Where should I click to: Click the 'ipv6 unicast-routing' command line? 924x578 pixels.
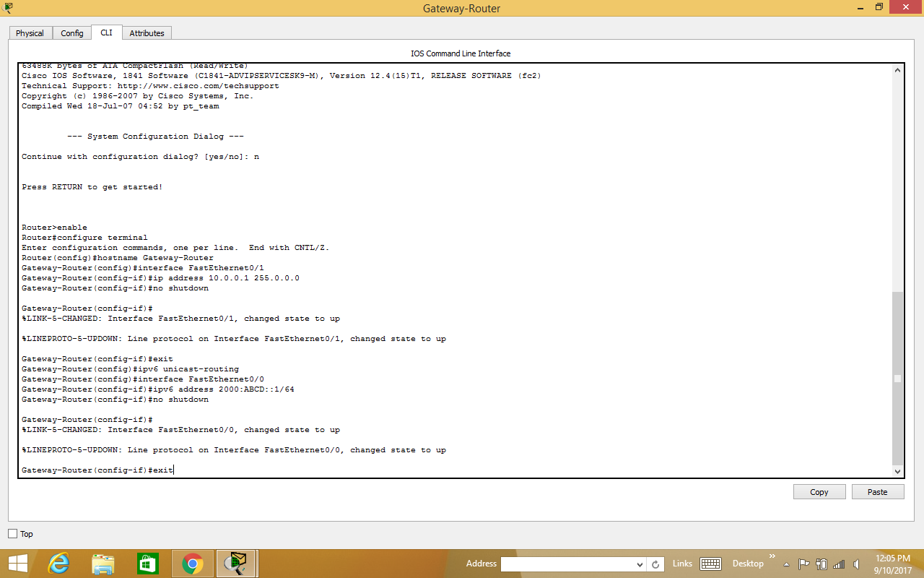[x=130, y=369]
